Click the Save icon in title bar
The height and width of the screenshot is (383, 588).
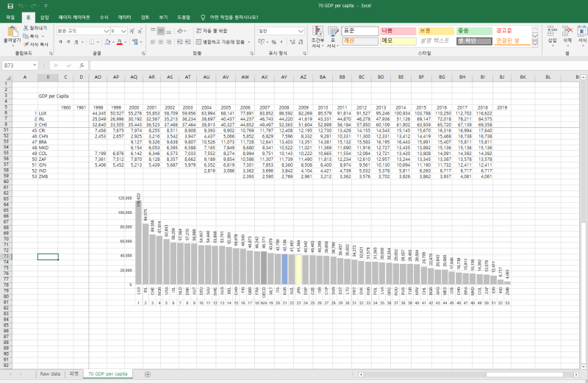[10, 6]
